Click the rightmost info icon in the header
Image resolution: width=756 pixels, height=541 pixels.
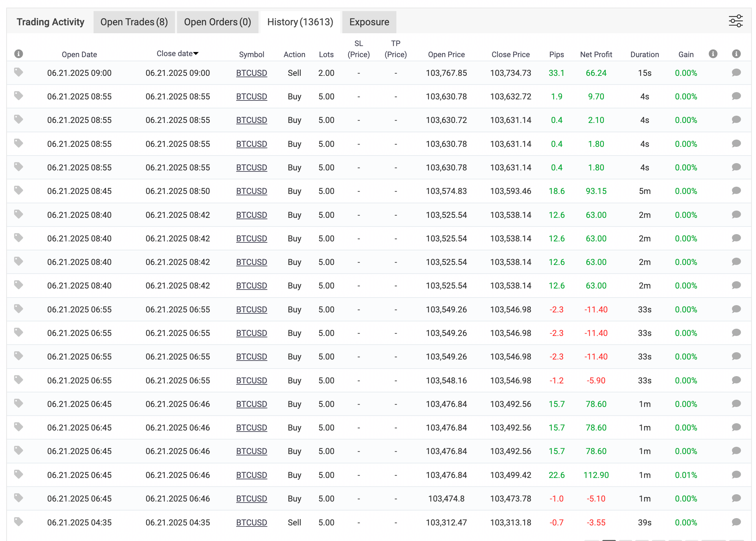736,54
